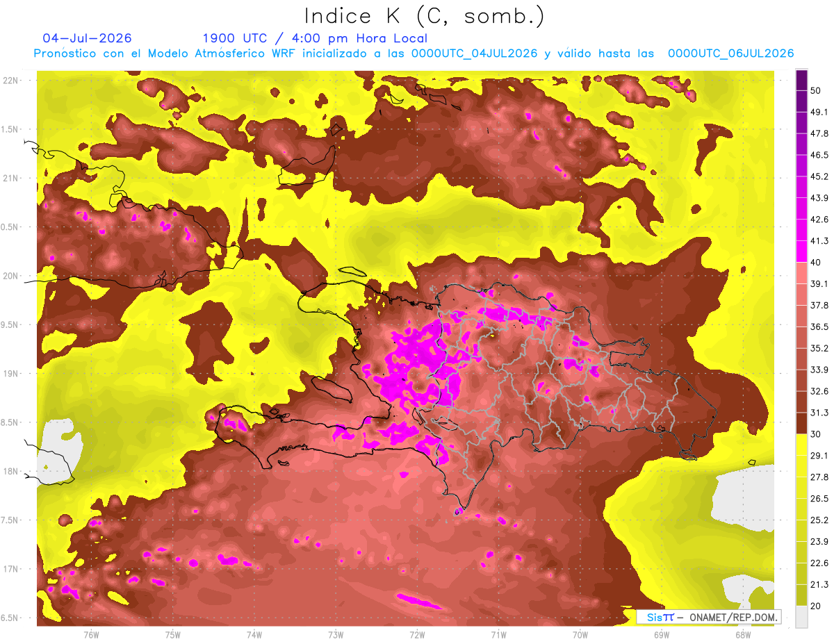Screen dimensions: 834x644
Task: Select the '69W' longitude label
Action: click(x=662, y=635)
